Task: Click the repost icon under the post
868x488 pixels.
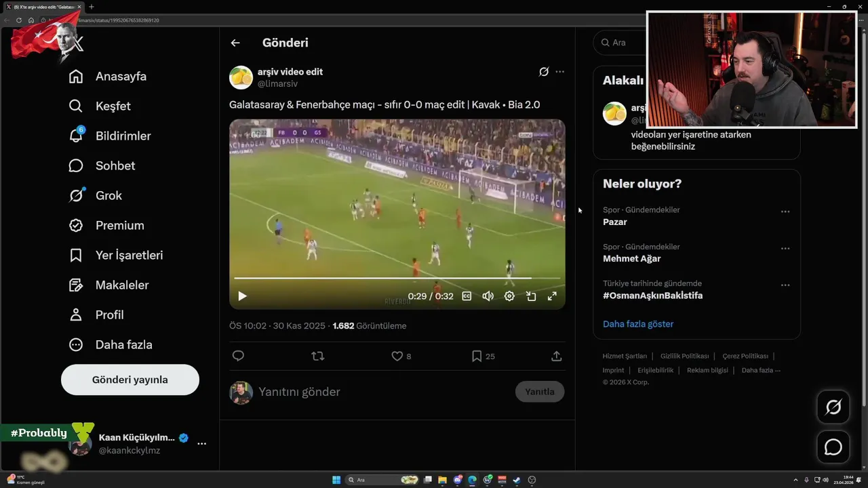Action: pyautogui.click(x=317, y=356)
